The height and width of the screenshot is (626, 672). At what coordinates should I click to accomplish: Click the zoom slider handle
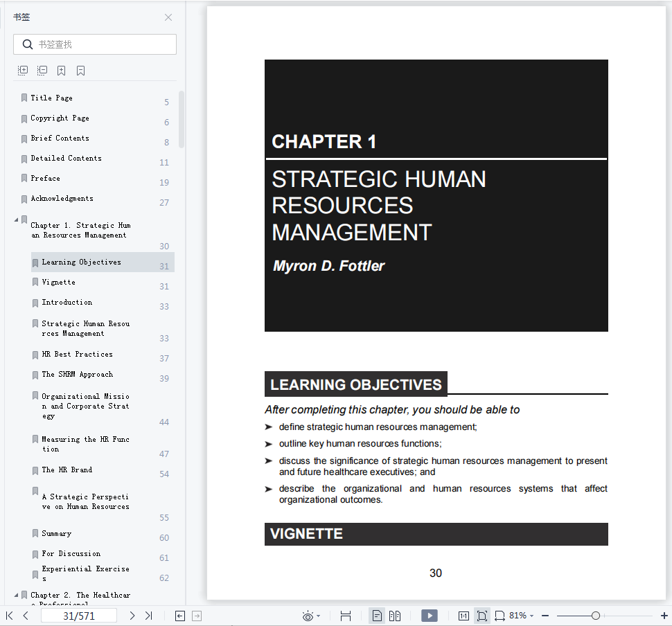pyautogui.click(x=595, y=616)
